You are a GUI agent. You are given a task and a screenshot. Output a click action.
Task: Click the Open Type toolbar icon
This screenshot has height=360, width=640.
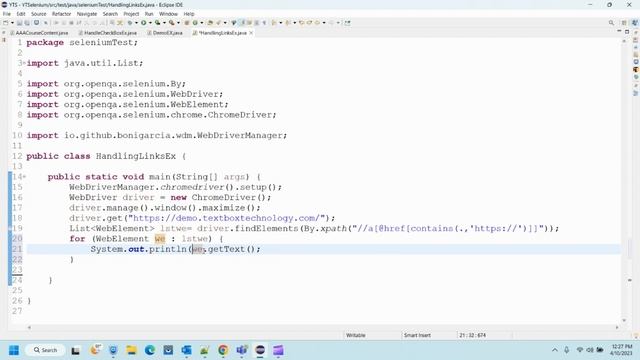click(x=210, y=23)
